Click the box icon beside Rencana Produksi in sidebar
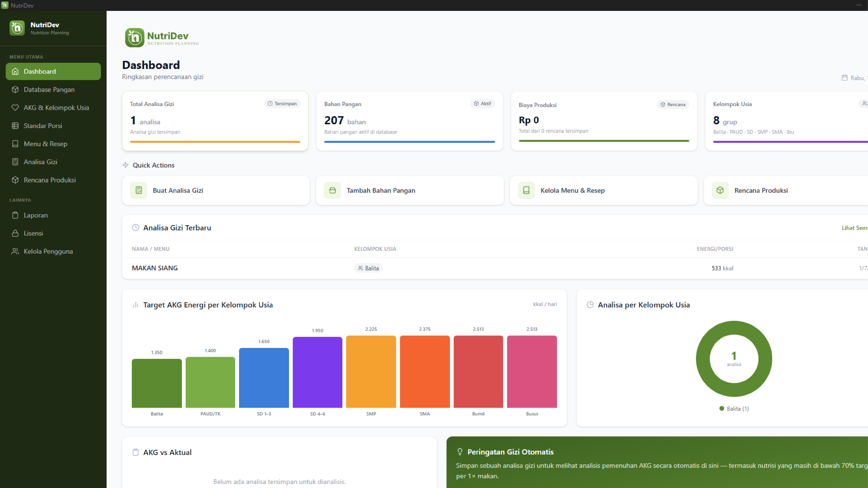 click(15, 180)
